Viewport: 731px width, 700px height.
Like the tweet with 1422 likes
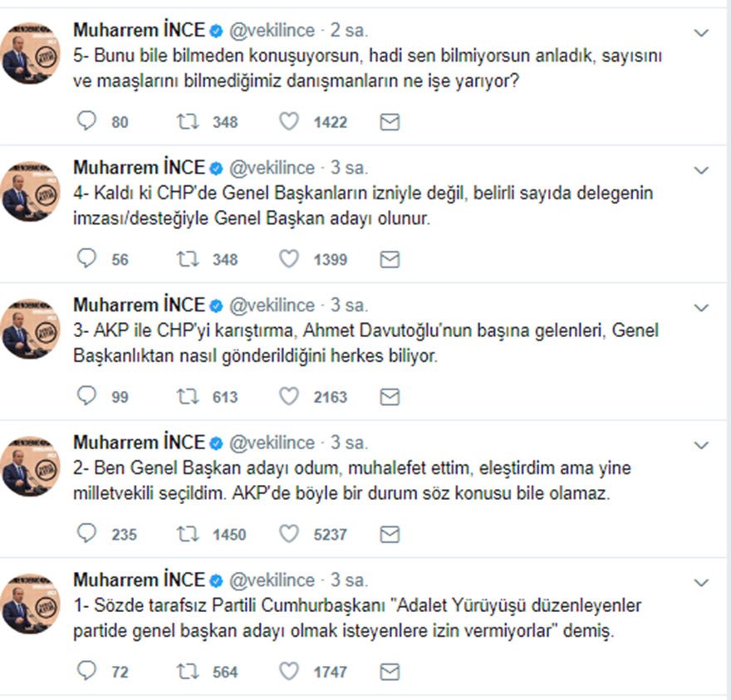point(288,122)
